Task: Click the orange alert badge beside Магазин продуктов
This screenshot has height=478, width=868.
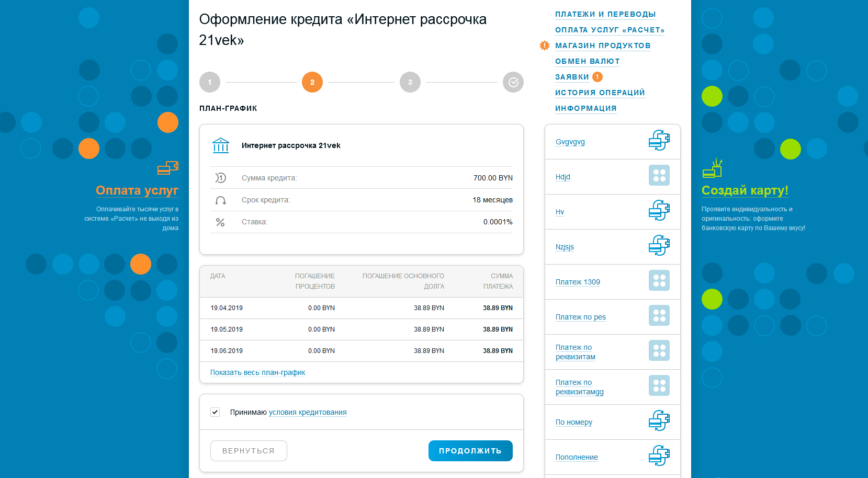Action: coord(545,45)
